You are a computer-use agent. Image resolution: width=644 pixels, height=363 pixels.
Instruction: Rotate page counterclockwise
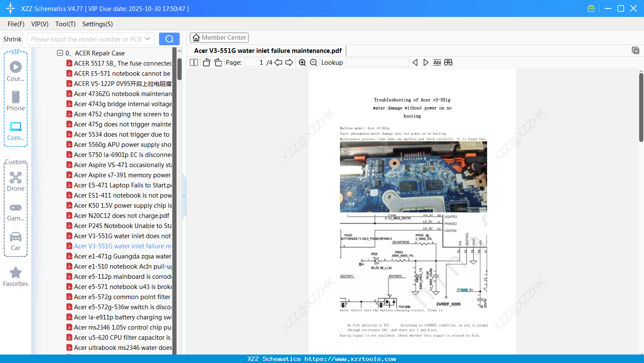pyautogui.click(x=206, y=63)
